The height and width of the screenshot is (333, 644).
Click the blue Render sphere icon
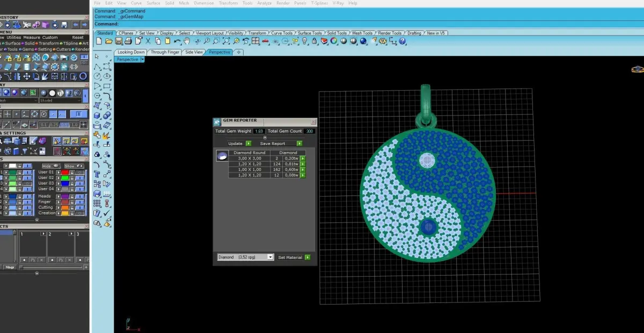click(x=363, y=41)
